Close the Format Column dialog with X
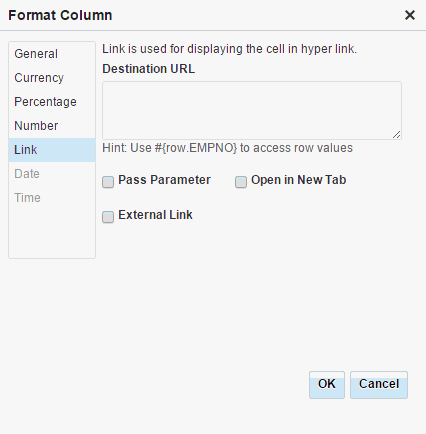The width and height of the screenshot is (426, 434). [410, 15]
